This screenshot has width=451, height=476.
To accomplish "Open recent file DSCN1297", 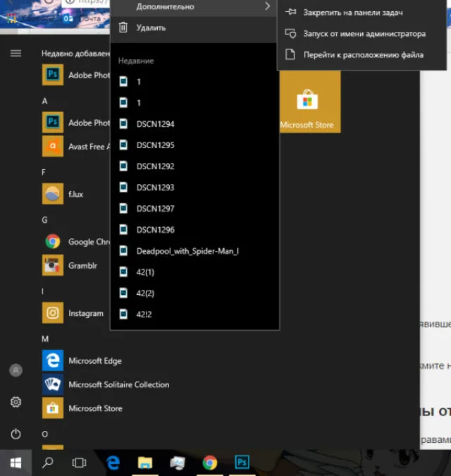I will click(194, 209).
